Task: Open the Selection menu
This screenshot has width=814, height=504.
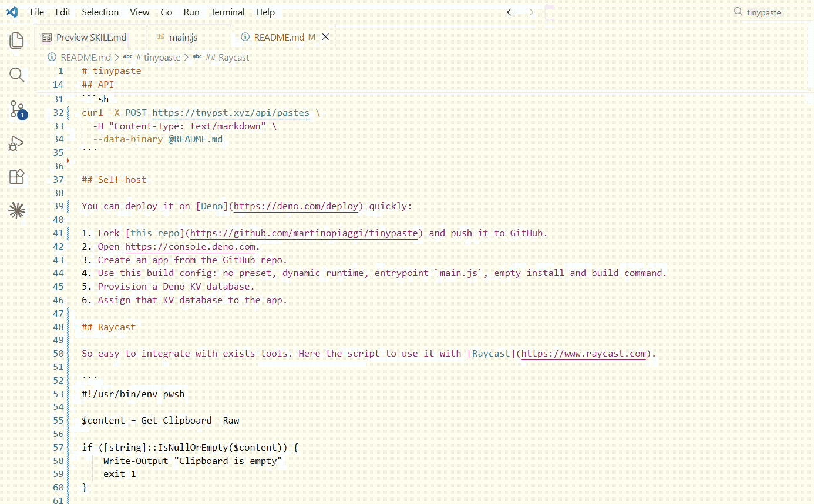Action: 100,12
